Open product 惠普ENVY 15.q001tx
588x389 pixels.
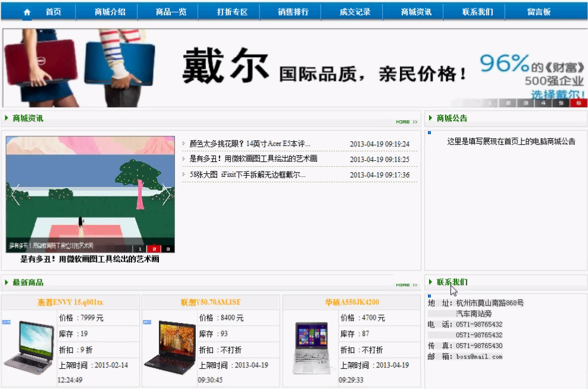coord(70,302)
